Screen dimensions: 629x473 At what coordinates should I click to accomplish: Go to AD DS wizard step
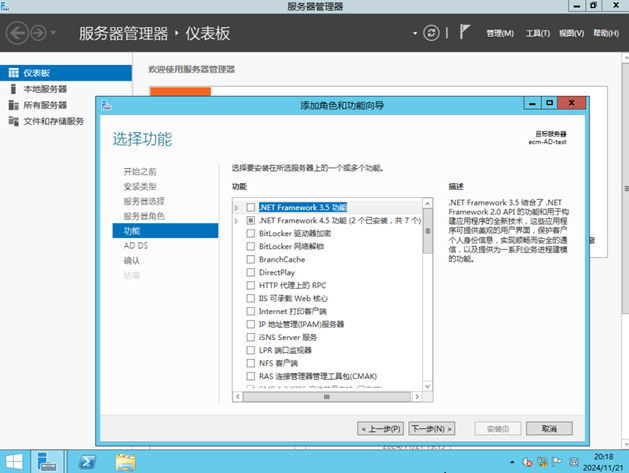tap(136, 246)
